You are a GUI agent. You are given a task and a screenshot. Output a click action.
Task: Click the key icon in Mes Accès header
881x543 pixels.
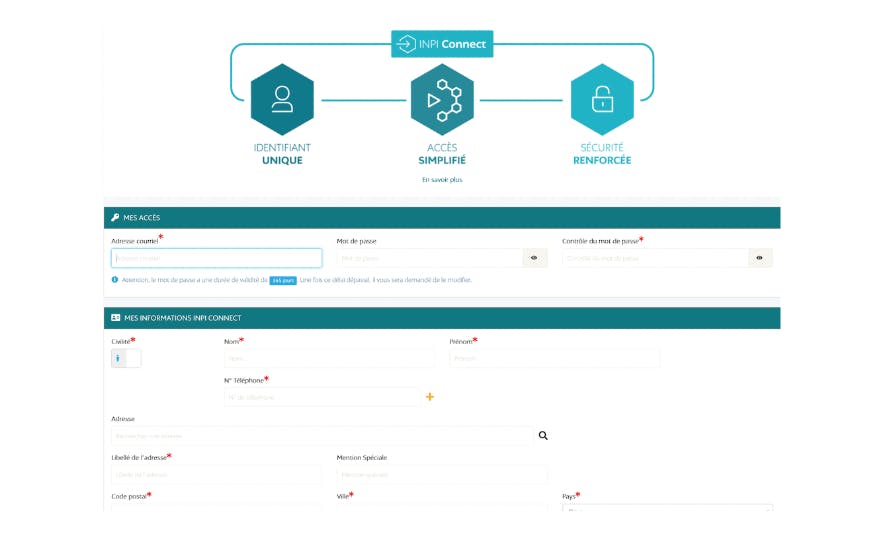pos(115,218)
